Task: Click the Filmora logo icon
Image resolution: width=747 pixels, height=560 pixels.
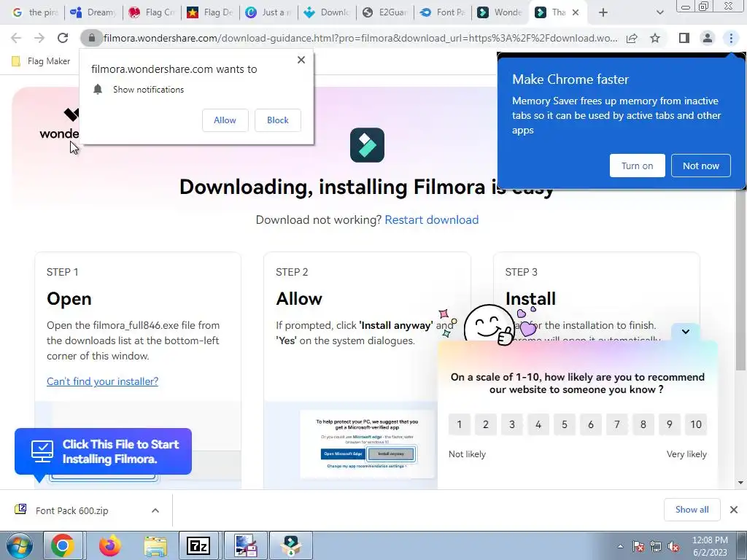Action: pos(367,145)
